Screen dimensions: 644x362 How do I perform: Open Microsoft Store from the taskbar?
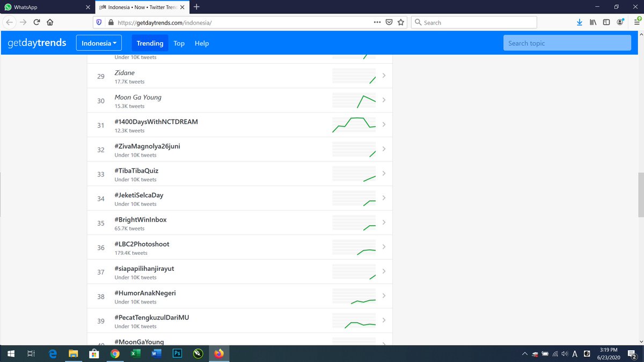coord(94,353)
